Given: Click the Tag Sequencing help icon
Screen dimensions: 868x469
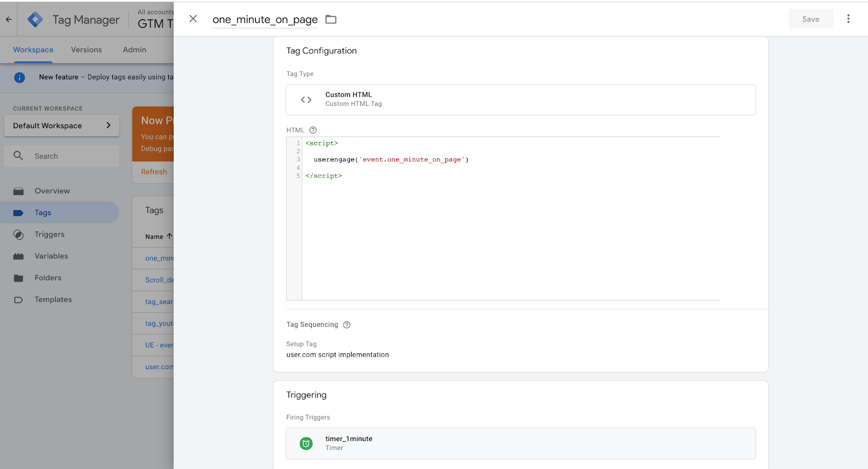Looking at the screenshot, I should tap(347, 325).
